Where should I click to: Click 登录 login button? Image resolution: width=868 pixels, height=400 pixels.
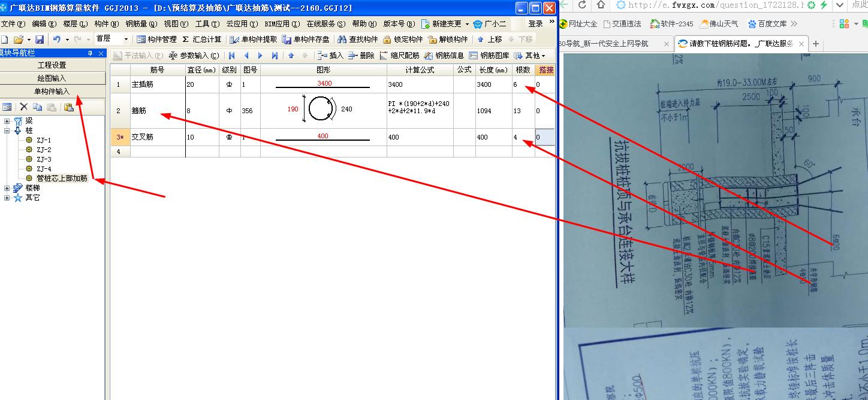(535, 24)
